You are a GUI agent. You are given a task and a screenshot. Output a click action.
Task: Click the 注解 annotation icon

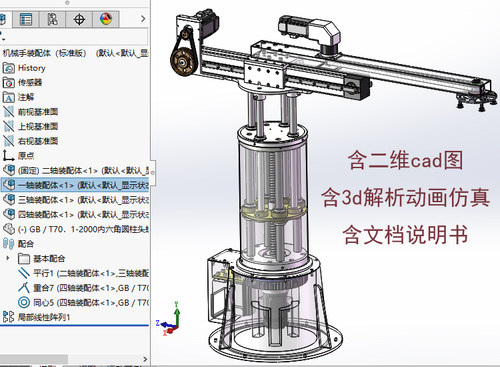9,97
